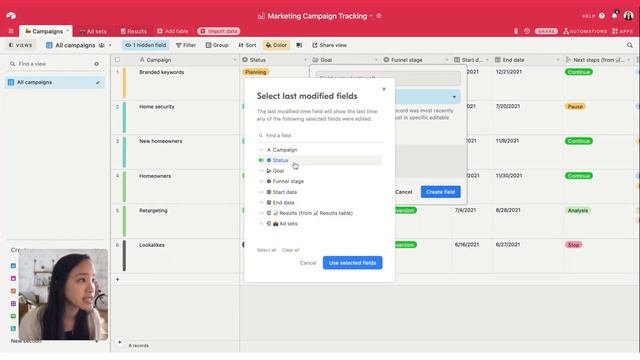Screen dimensions: 640x360
Task: Switch to the Results table tab
Action: [x=133, y=31]
